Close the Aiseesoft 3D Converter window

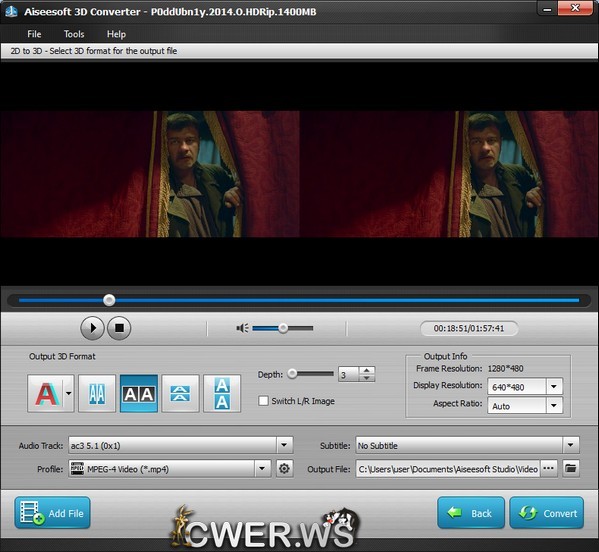[x=575, y=8]
